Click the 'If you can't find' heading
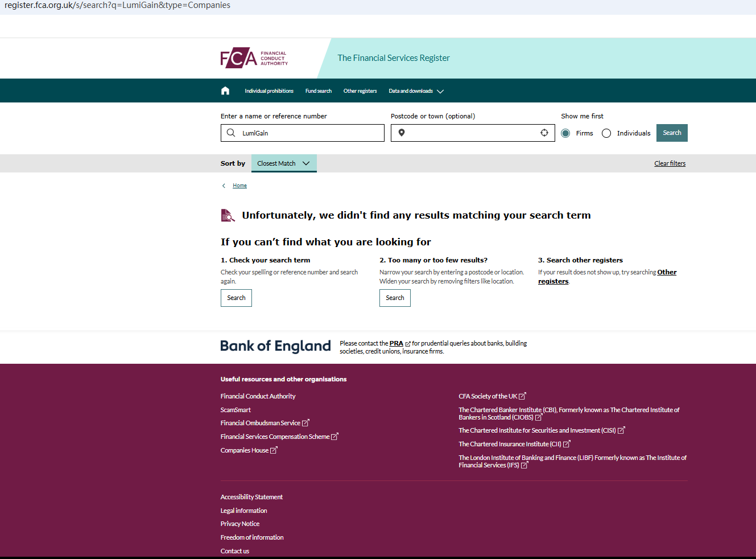 point(326,242)
